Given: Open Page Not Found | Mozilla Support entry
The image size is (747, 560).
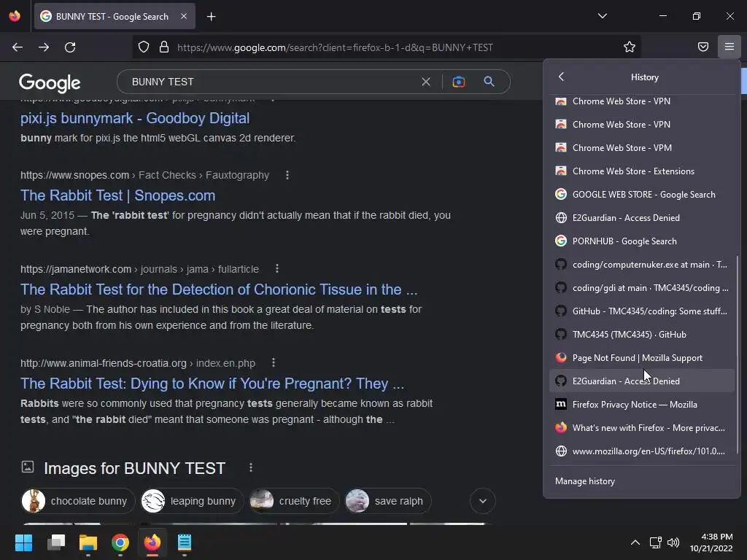Looking at the screenshot, I should pyautogui.click(x=642, y=357).
